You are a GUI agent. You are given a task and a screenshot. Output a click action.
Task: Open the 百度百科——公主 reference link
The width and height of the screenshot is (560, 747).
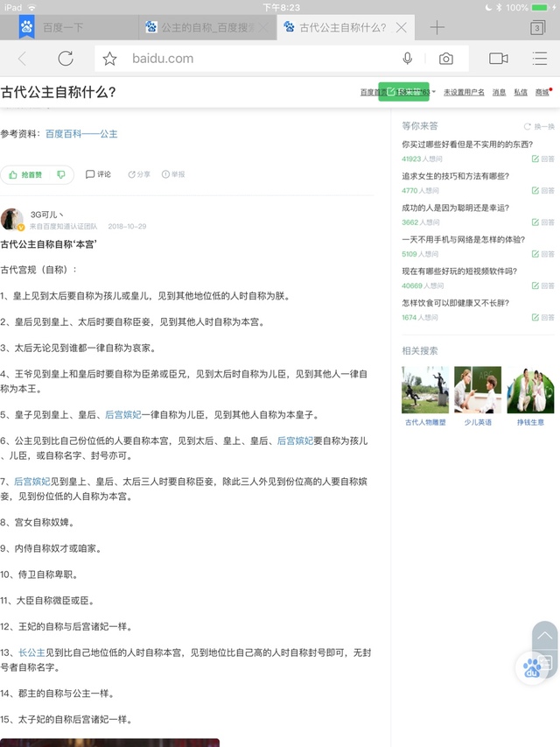[81, 134]
